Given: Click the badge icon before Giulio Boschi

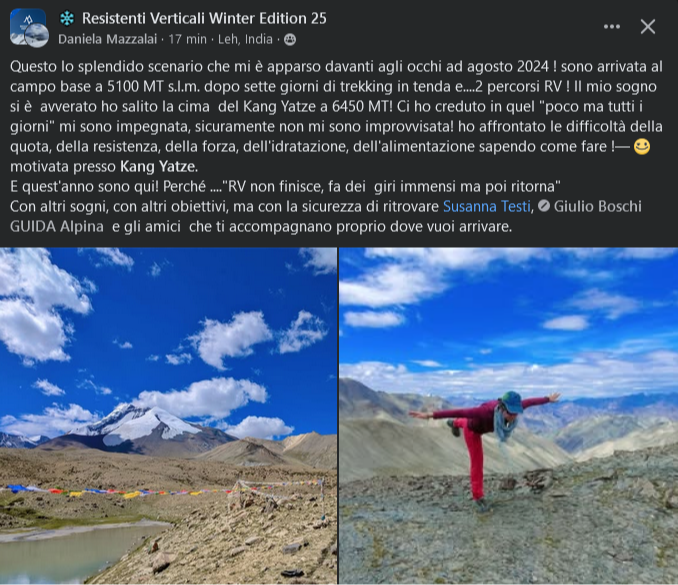Looking at the screenshot, I should pyautogui.click(x=544, y=206).
